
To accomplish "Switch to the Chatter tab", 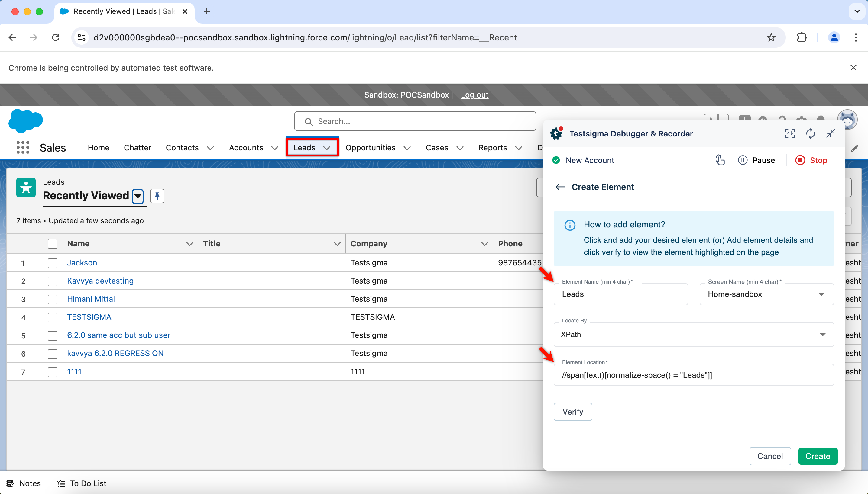I will 137,148.
